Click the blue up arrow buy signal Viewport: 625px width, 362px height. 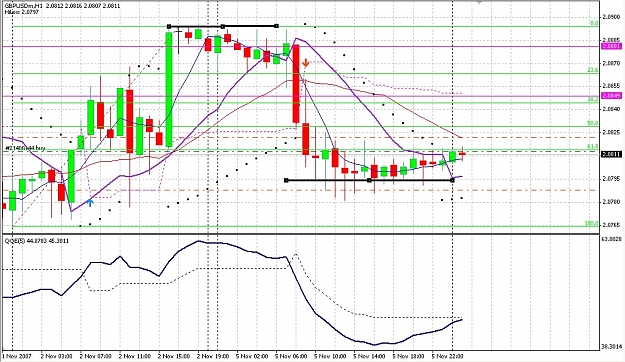tap(90, 202)
